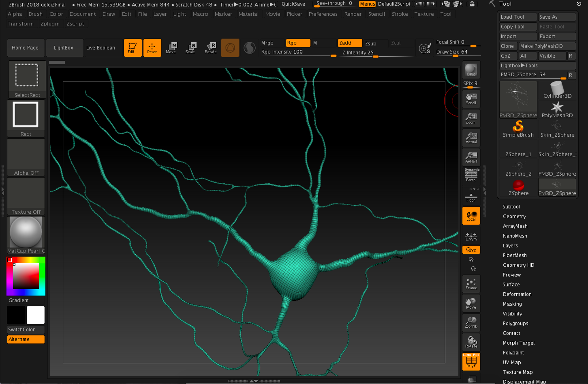
Task: Click the white secondary color swatch
Action: 36,315
